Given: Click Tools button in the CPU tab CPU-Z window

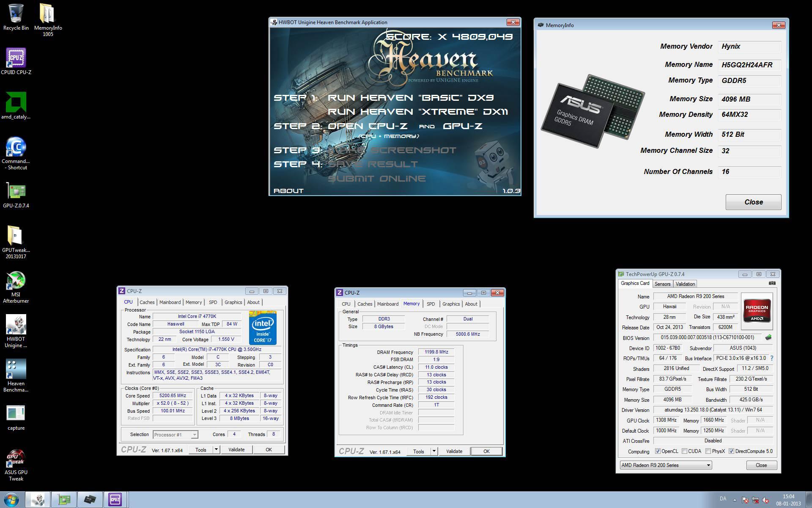Looking at the screenshot, I should (201, 450).
